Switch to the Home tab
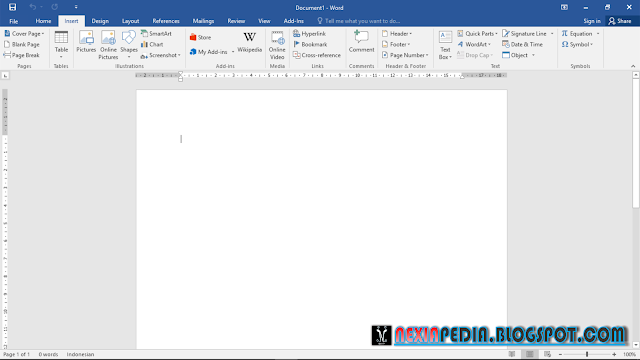 pos(43,21)
